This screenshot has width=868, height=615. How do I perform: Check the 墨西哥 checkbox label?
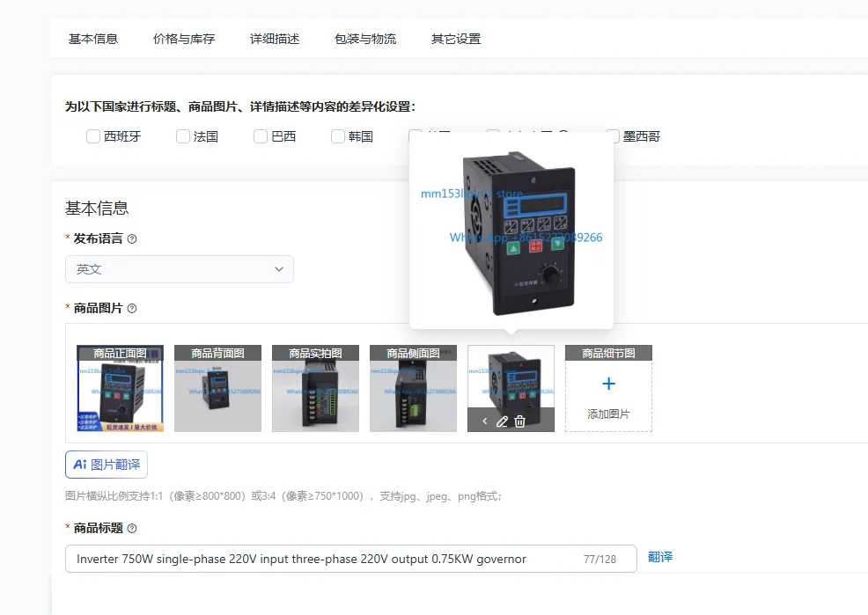click(642, 136)
